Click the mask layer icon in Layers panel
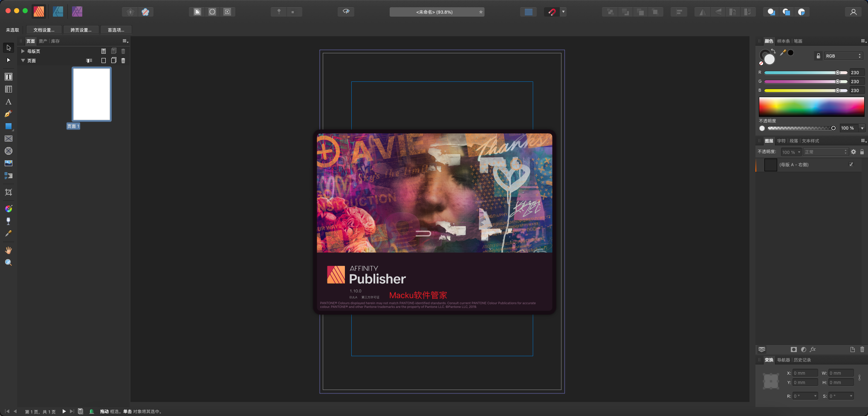868x416 pixels. pyautogui.click(x=793, y=350)
